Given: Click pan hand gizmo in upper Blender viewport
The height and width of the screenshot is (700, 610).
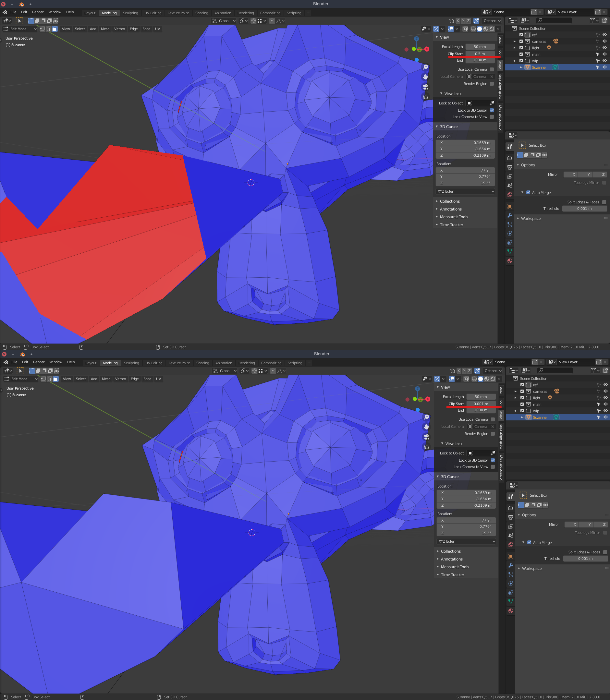Looking at the screenshot, I should point(425,77).
